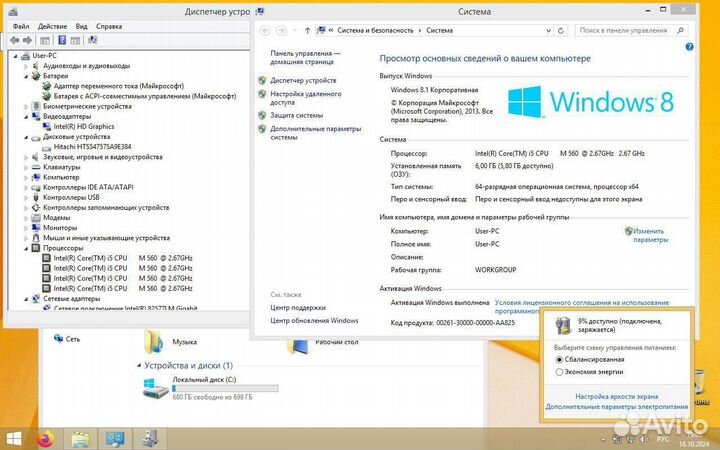Open the Центр поддержки link

298,308
